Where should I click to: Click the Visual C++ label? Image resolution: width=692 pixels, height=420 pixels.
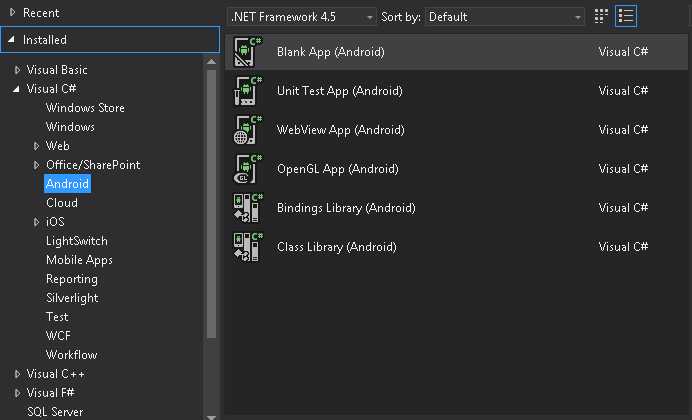56,374
